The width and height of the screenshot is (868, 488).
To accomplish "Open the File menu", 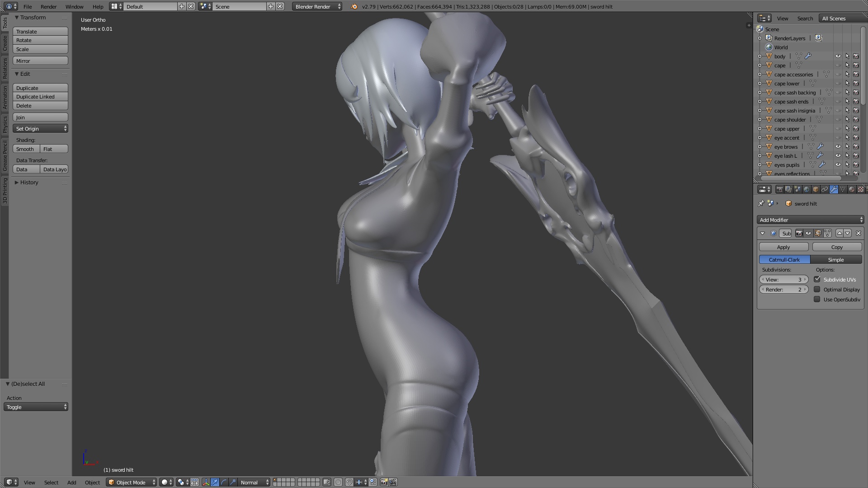I will coord(28,7).
